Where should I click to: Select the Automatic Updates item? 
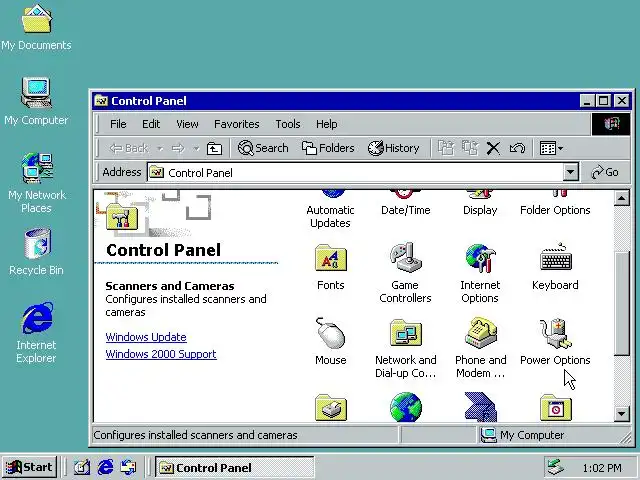click(330, 216)
